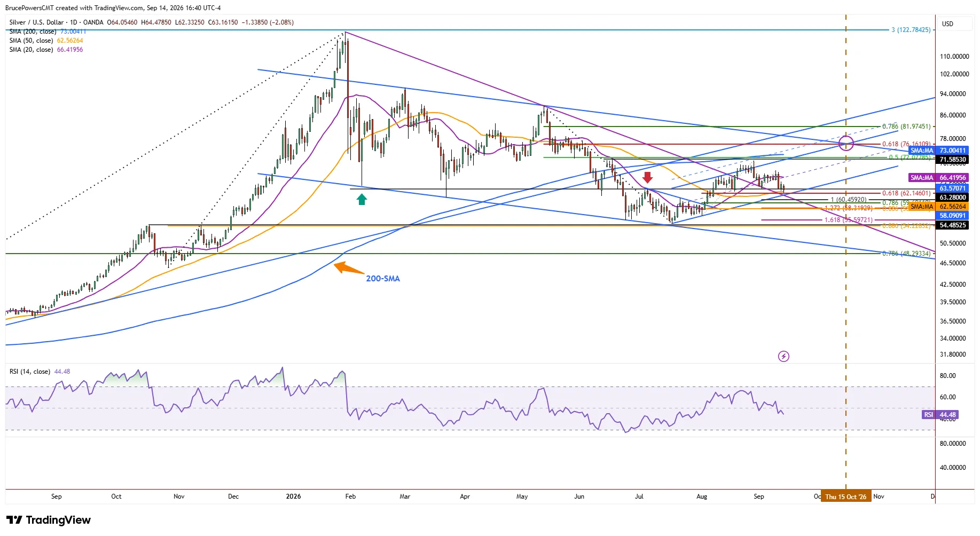Click the RSI (14, close) legend label
This screenshot has height=536, width=980.
30,372
